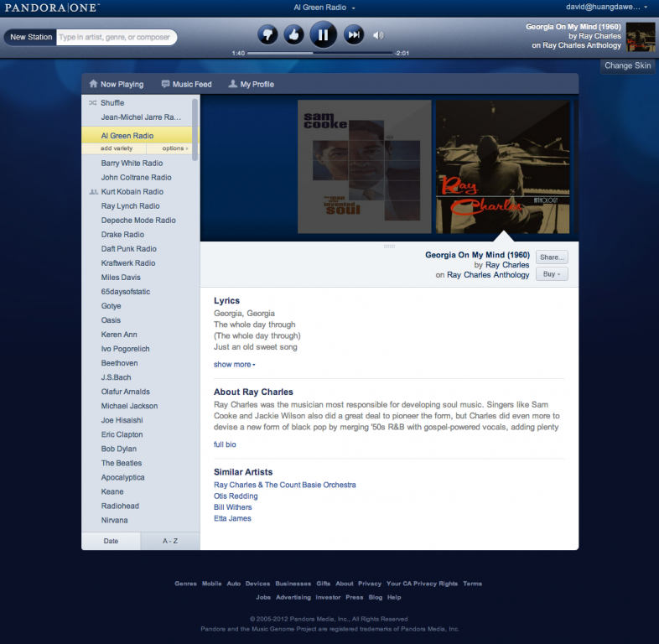The image size is (659, 644).
Task: Click shared-station icon beside Kurt Kobain Radio
Action: [x=94, y=192]
